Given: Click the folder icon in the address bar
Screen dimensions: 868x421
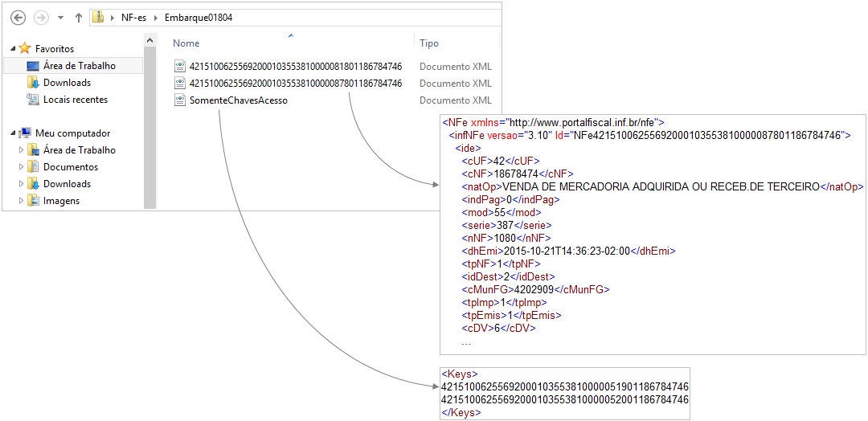Looking at the screenshot, I should 97,17.
